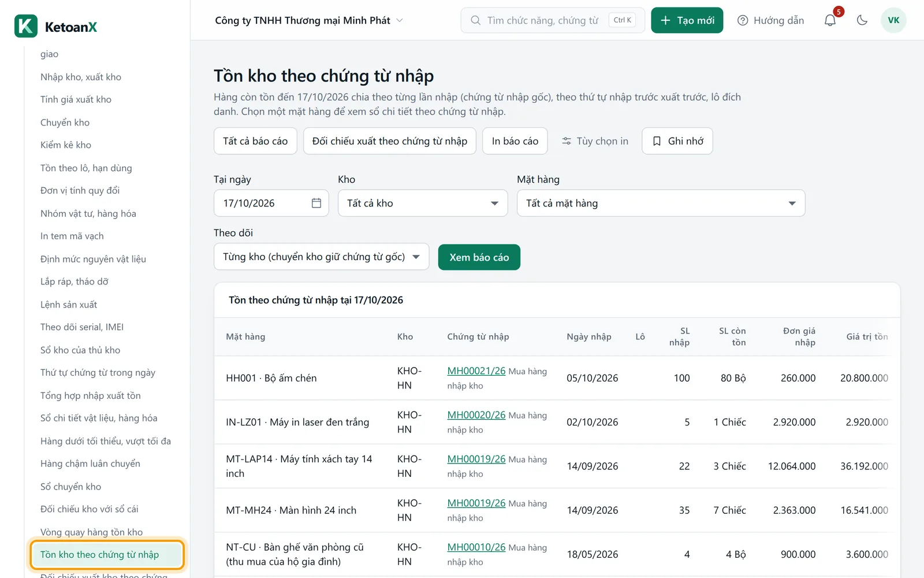Viewport: 924px width, 578px height.
Task: Open voucher link MH00010/26
Action: tap(476, 547)
